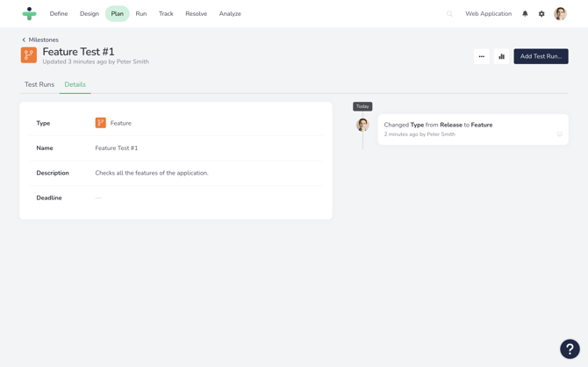Click the user profile avatar in header
The width and height of the screenshot is (588, 367).
click(x=560, y=14)
